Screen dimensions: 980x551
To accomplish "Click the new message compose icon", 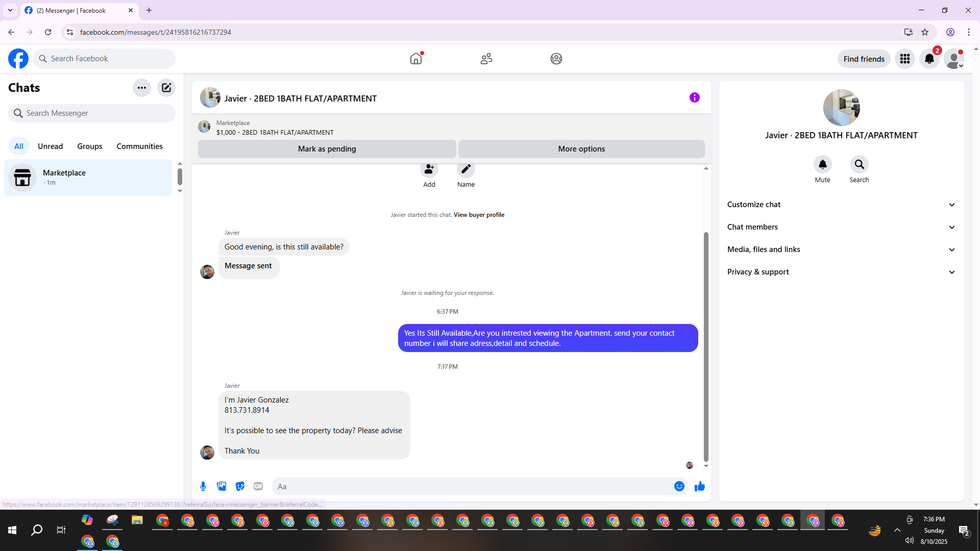I will pos(166,88).
